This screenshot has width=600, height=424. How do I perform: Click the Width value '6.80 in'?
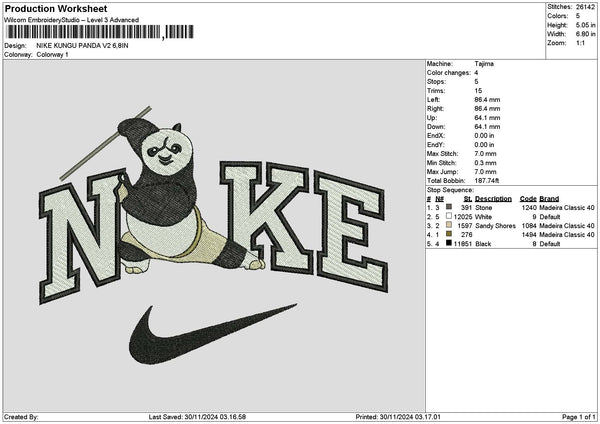pos(585,34)
